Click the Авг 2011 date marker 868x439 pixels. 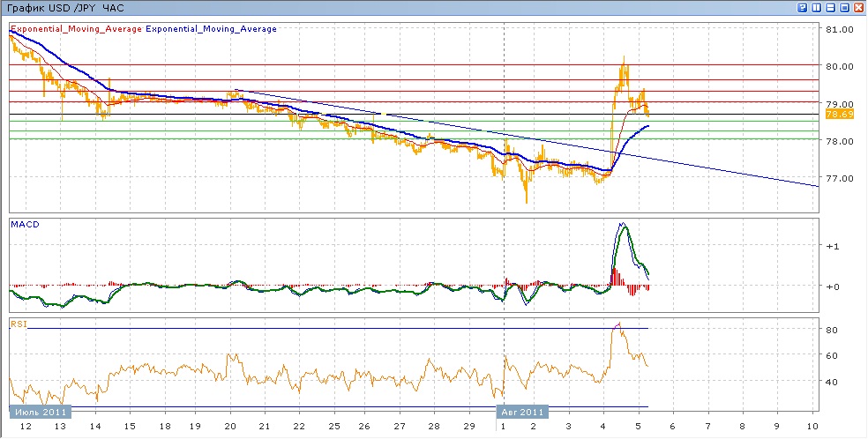point(524,412)
